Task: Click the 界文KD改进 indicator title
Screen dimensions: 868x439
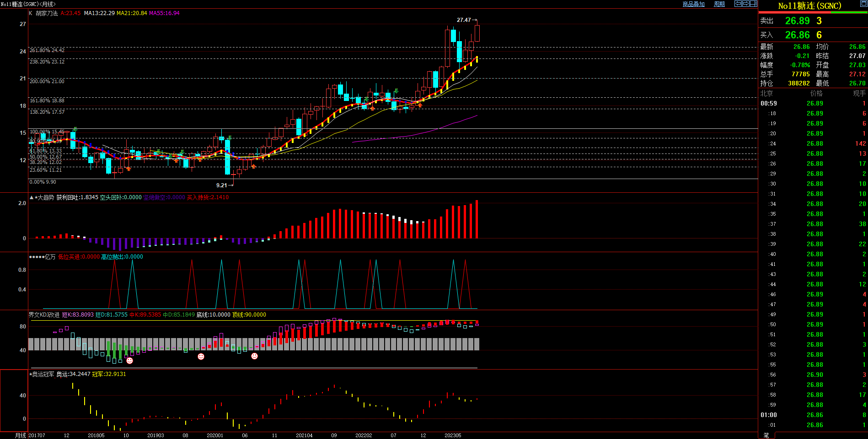Action: coord(44,315)
